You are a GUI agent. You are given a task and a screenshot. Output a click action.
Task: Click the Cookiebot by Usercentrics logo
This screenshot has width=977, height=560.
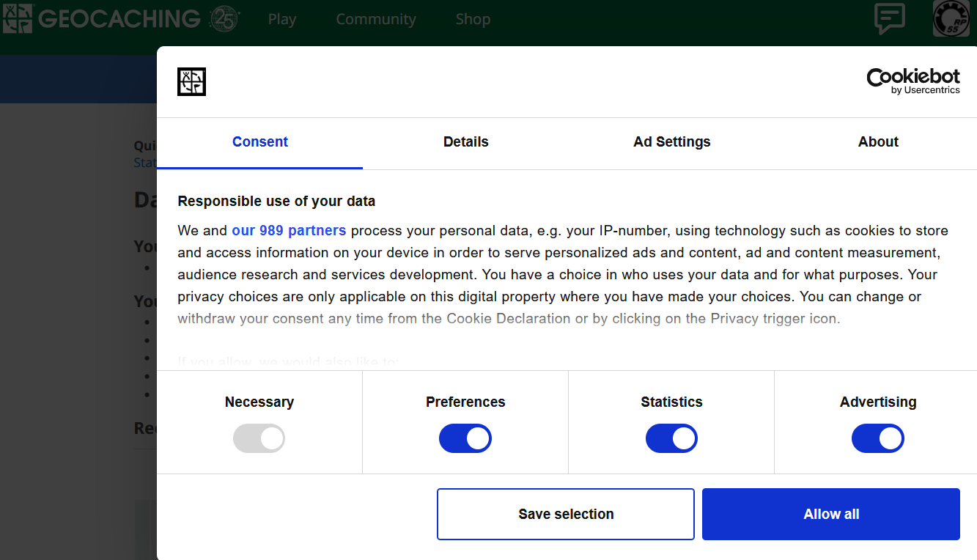[x=913, y=81]
